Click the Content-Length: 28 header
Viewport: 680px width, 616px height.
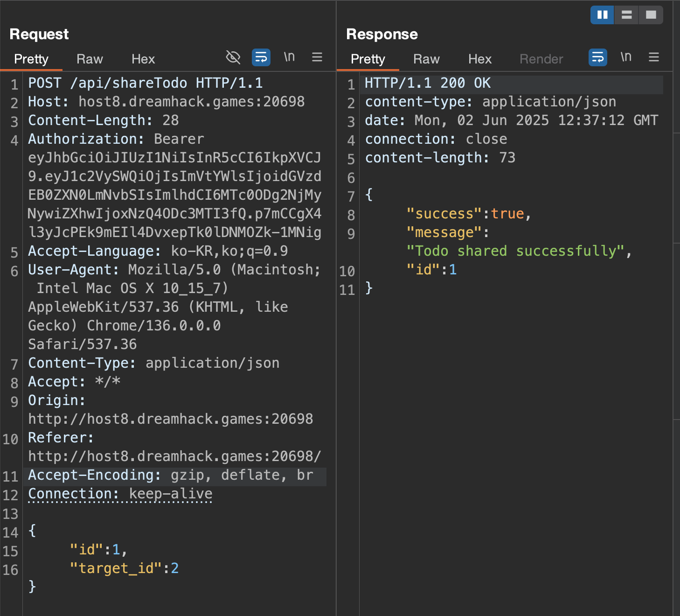[x=104, y=120]
